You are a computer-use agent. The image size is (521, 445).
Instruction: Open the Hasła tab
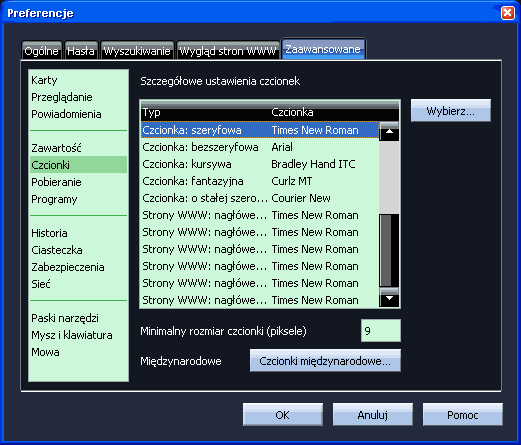pyautogui.click(x=81, y=51)
